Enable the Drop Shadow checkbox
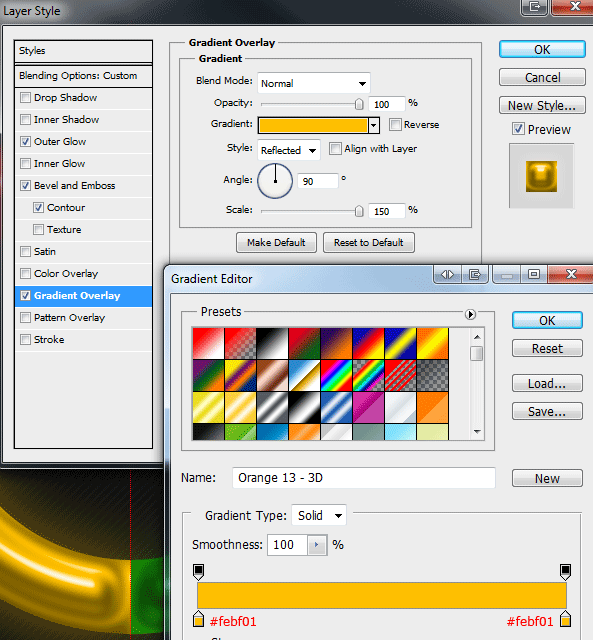The height and width of the screenshot is (640, 593). pyautogui.click(x=25, y=98)
